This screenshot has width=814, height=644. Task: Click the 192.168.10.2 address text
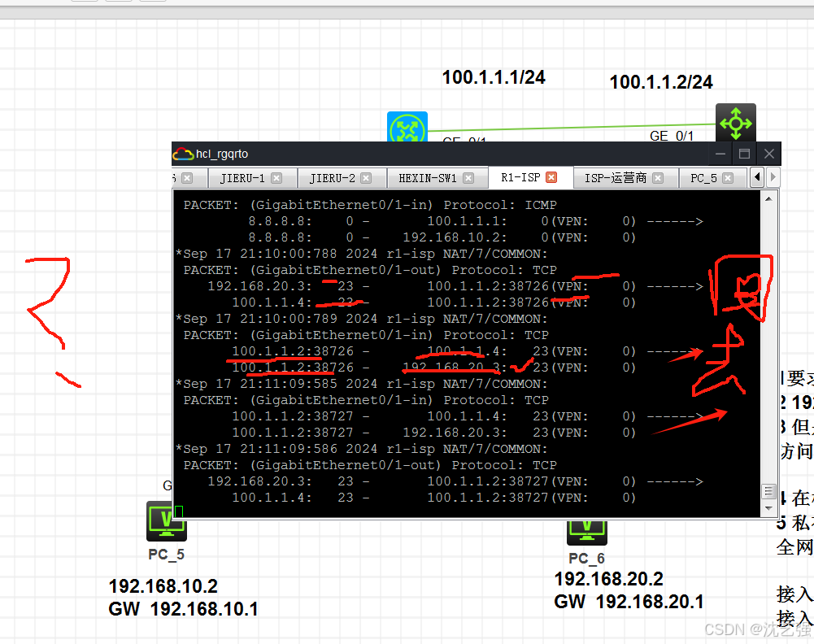pos(163,586)
